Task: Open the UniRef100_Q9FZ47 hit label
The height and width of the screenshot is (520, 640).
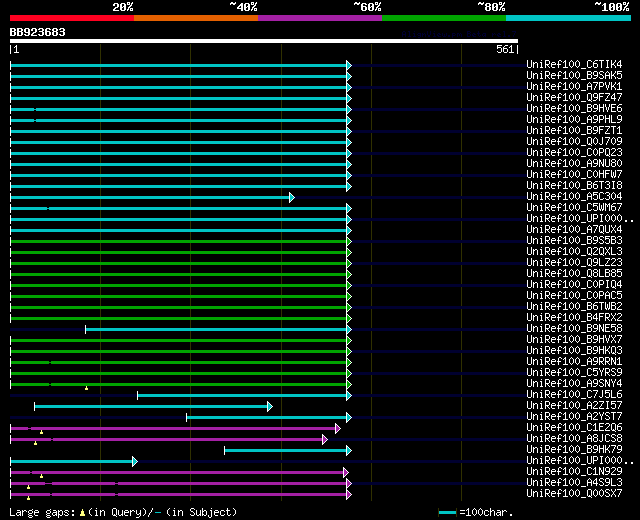Action: (x=574, y=98)
